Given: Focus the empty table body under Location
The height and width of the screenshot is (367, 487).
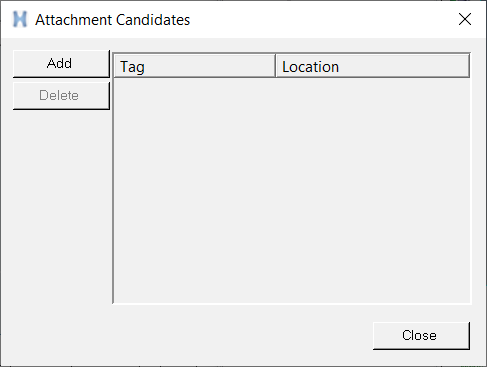Looking at the screenshot, I should (x=373, y=190).
